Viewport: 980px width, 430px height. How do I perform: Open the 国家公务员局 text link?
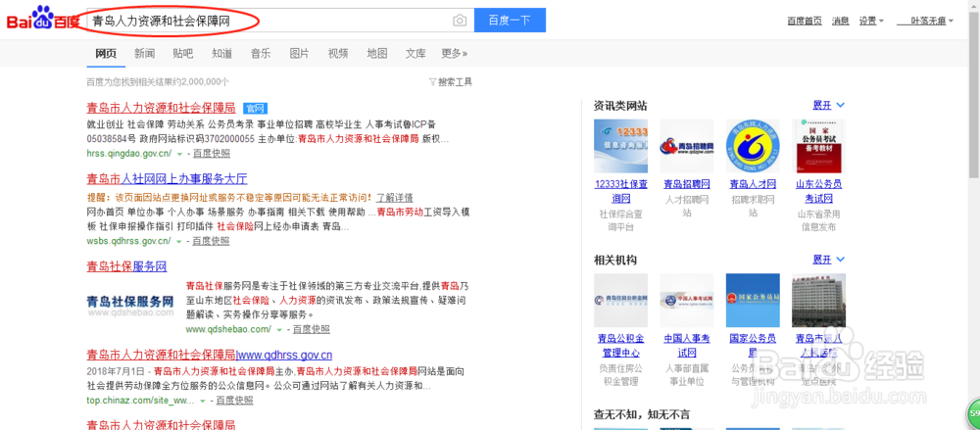753,346
